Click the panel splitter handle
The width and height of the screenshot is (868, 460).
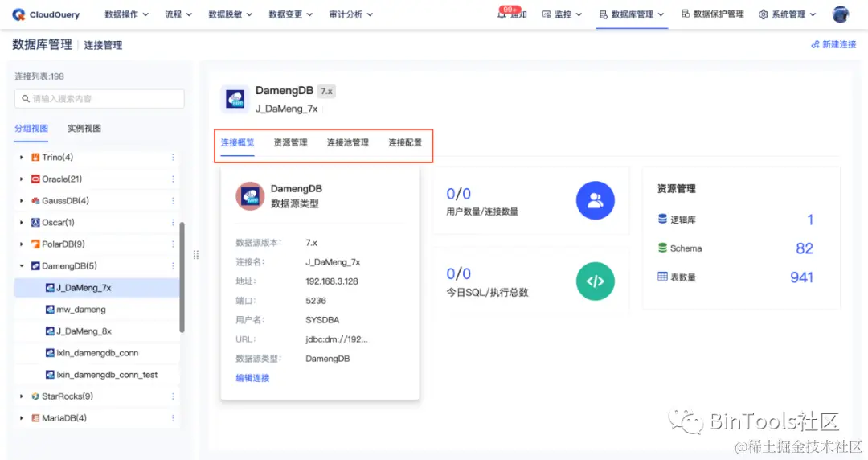(x=196, y=255)
